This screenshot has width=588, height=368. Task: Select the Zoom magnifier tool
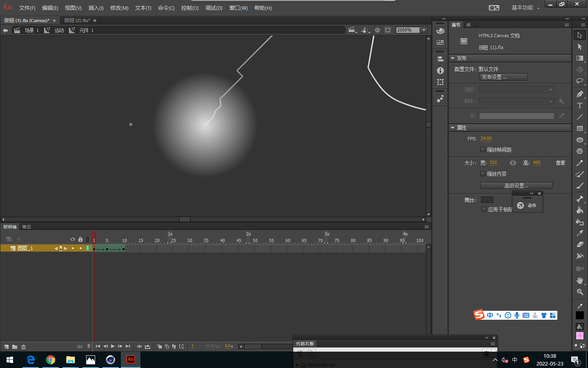(579, 292)
